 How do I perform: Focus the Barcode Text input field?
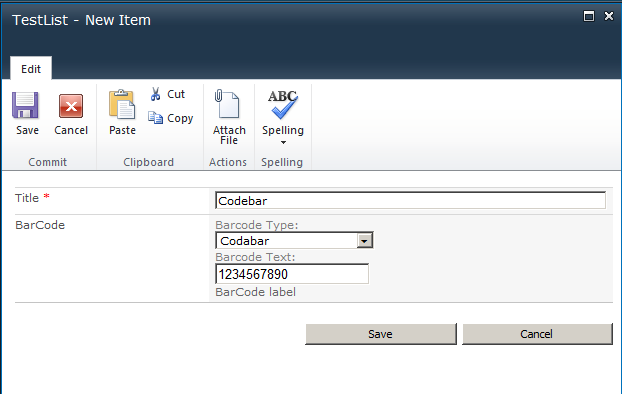coord(292,274)
